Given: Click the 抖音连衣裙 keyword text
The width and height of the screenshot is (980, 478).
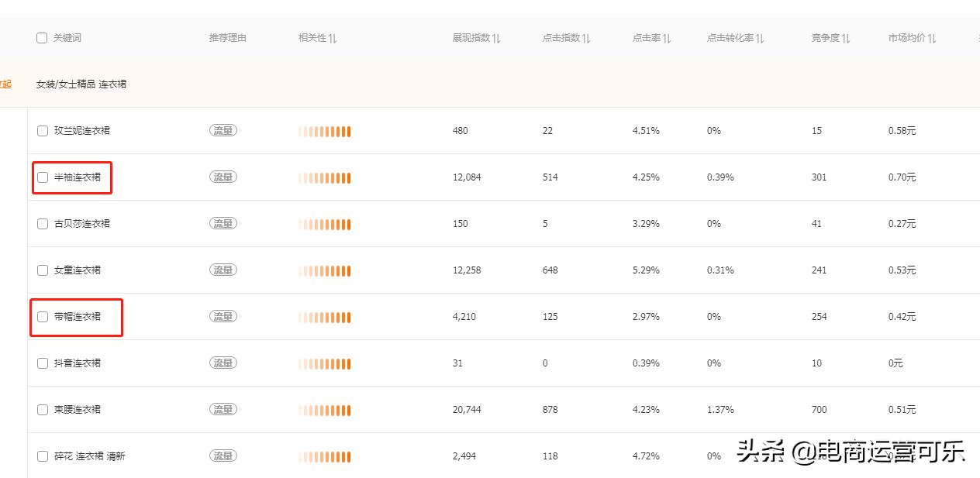Looking at the screenshot, I should point(78,363).
